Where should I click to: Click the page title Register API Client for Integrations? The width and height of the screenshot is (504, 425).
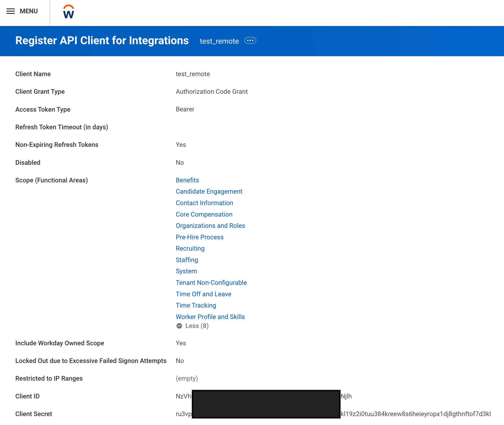pyautogui.click(x=102, y=41)
